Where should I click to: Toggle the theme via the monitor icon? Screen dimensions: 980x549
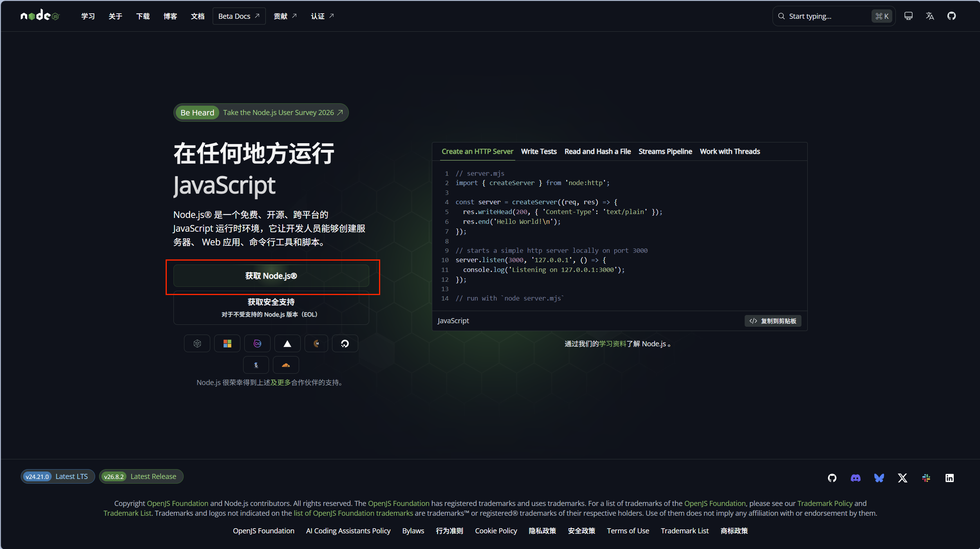pyautogui.click(x=908, y=16)
